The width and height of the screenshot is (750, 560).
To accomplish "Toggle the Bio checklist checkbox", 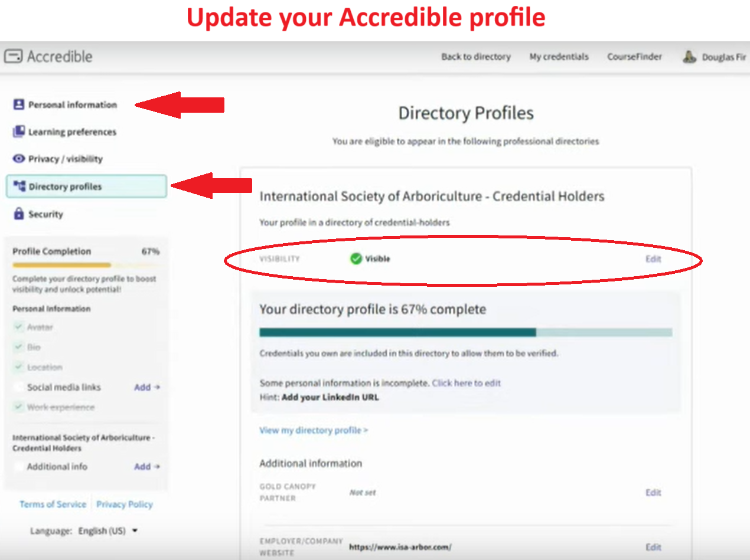I will [18, 347].
